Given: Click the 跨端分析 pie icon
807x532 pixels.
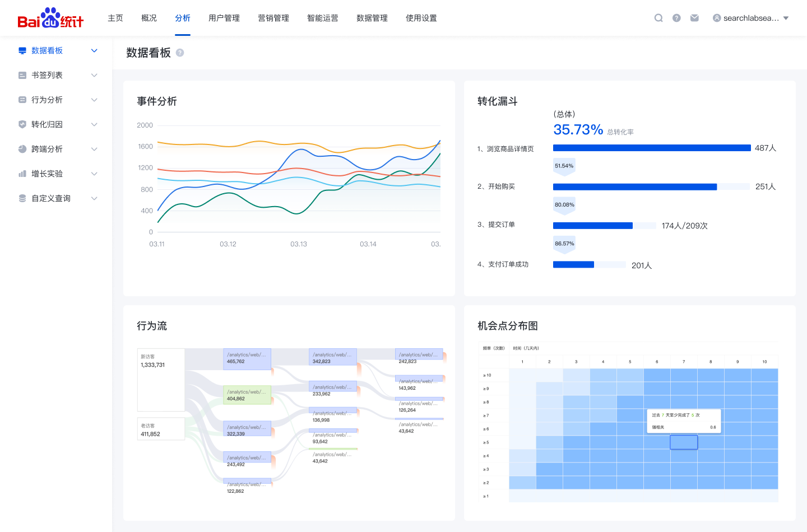Looking at the screenshot, I should (x=22, y=149).
